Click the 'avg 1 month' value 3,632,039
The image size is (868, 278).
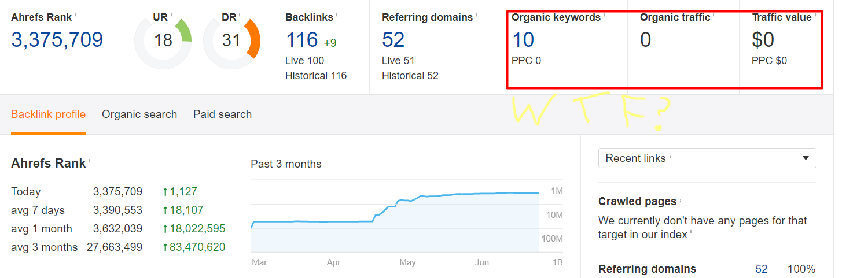(117, 229)
